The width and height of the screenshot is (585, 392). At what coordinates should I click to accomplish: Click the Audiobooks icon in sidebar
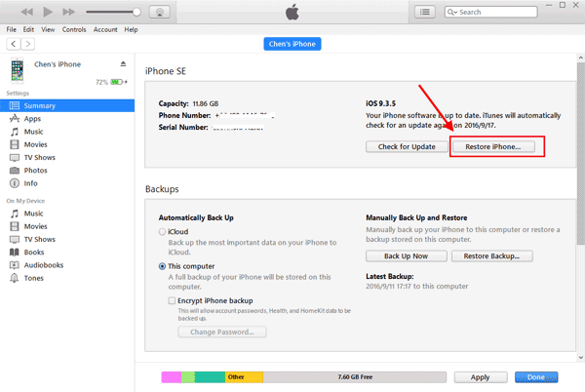point(15,265)
